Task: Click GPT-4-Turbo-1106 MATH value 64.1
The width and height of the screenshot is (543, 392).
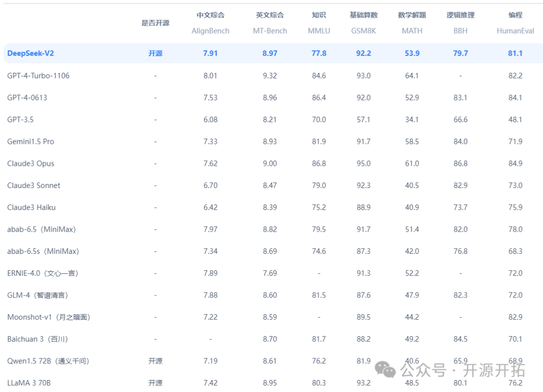Action: point(412,75)
